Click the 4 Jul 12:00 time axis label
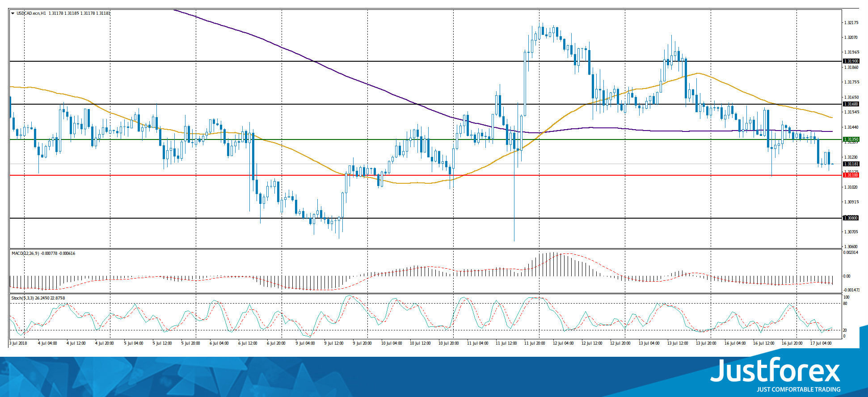Screen dimensions: 868x397 [76, 343]
